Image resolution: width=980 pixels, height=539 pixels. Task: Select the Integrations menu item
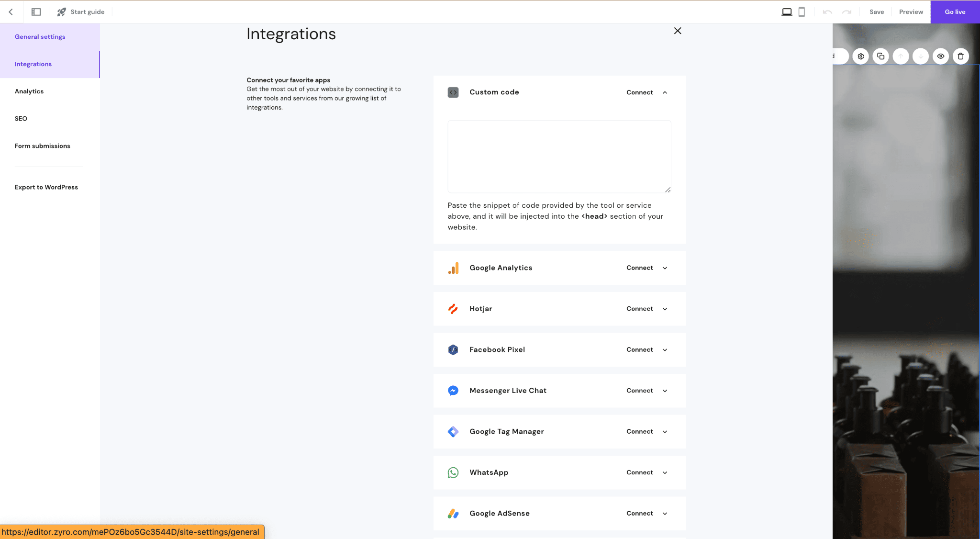[33, 63]
